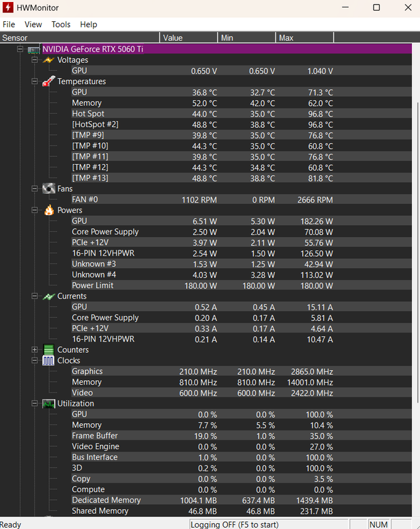Click the Value column header

coord(188,38)
